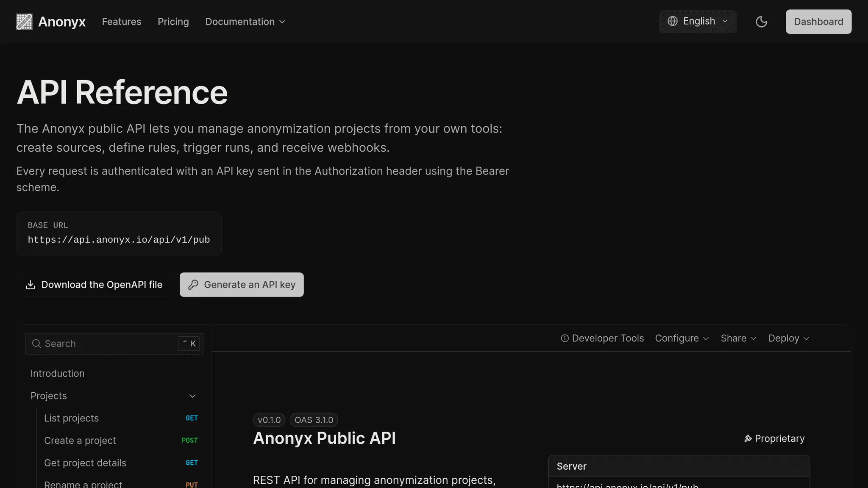The image size is (868, 488).
Task: Click the base URL https://api.anonyx.io/api/v1/pub
Action: pyautogui.click(x=119, y=240)
